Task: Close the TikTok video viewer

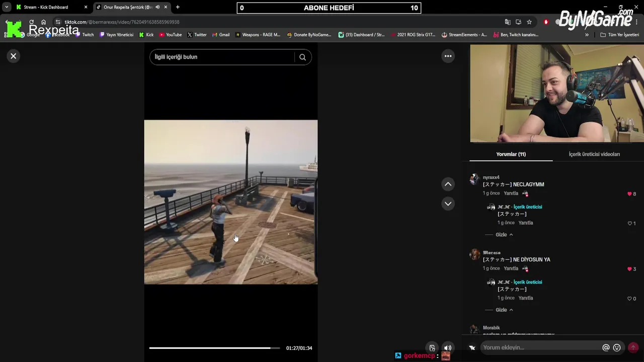Action: (14, 56)
